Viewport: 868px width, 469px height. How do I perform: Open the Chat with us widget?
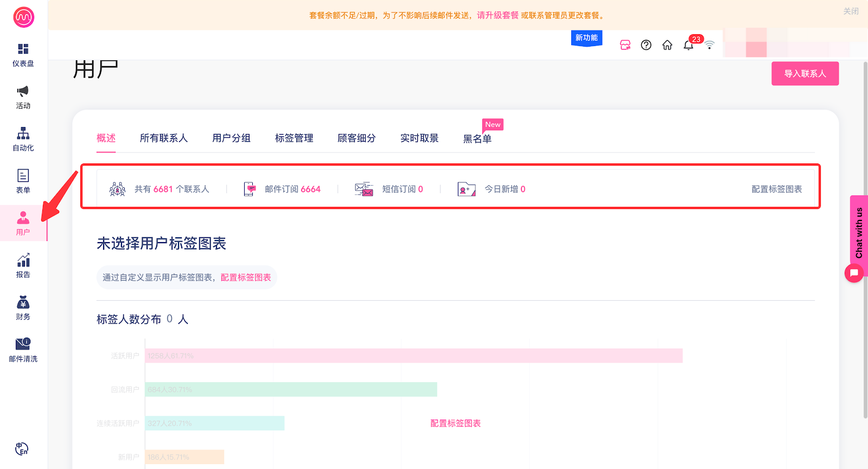[858, 233]
